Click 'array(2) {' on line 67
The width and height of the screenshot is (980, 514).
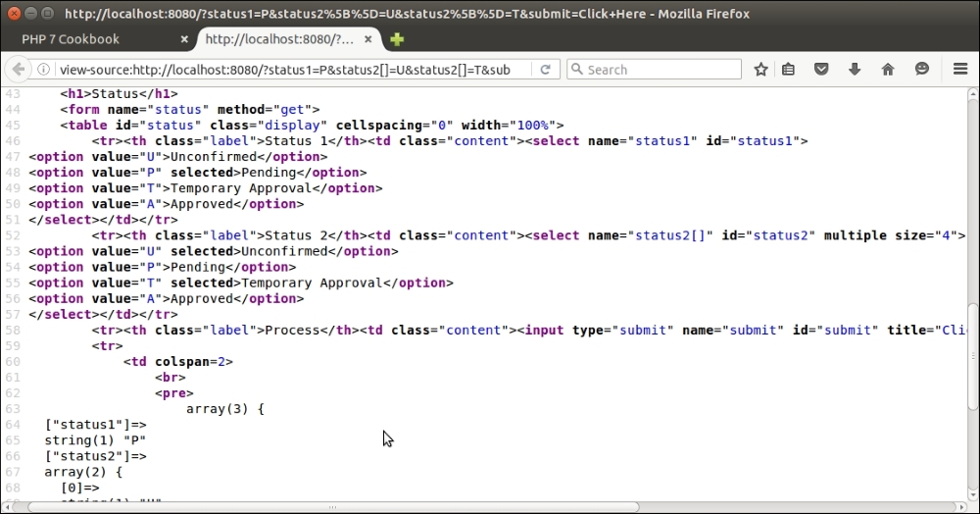pyautogui.click(x=83, y=472)
